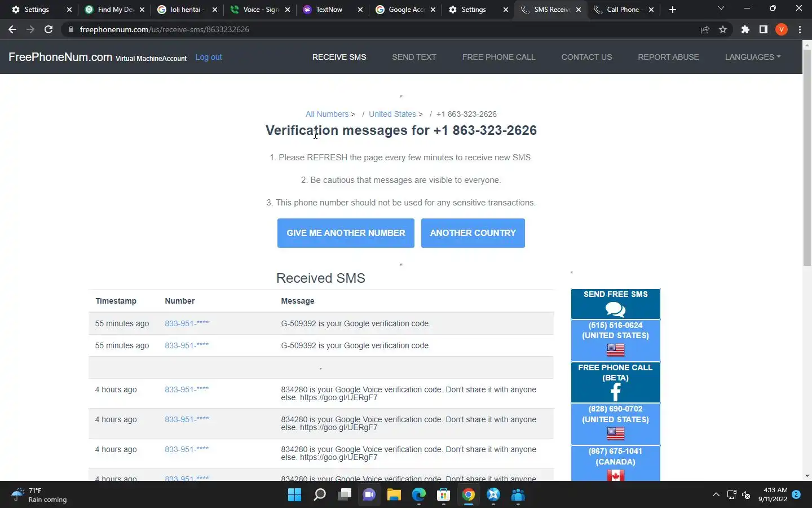The image size is (812, 508).
Task: Click the Facebook icon under FREE PHONE CALL
Action: (615, 392)
